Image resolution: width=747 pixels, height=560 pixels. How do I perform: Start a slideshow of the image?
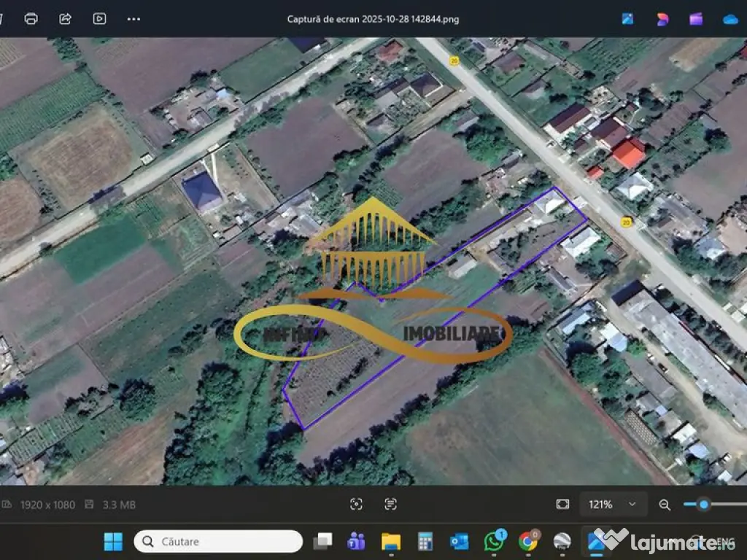click(100, 18)
